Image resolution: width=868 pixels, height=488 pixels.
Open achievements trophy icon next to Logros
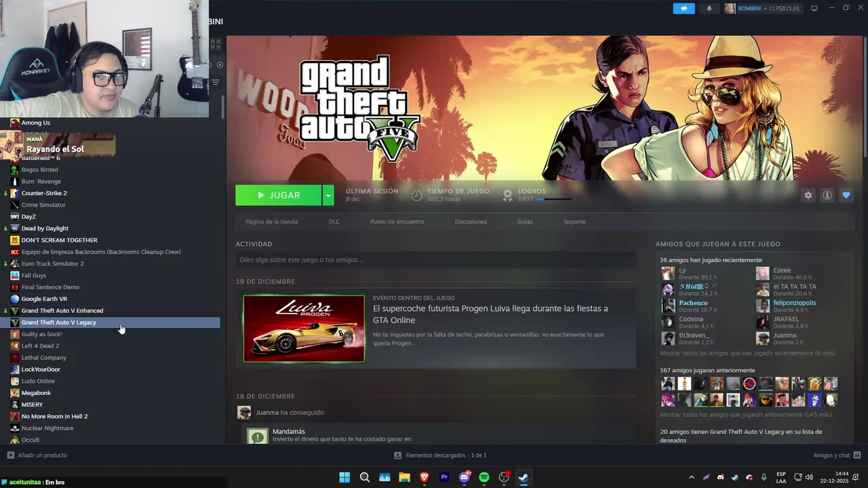point(507,195)
